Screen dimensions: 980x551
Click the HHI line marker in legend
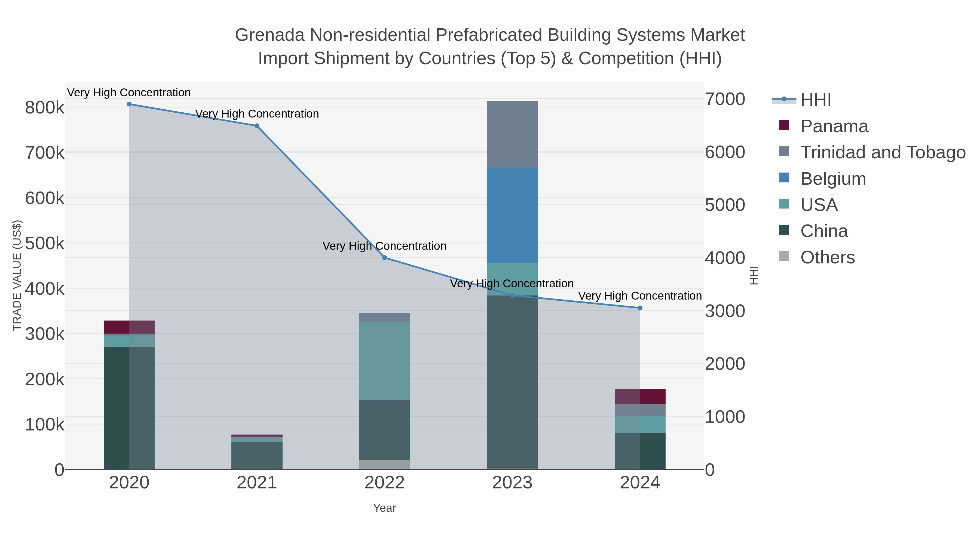coord(784,99)
